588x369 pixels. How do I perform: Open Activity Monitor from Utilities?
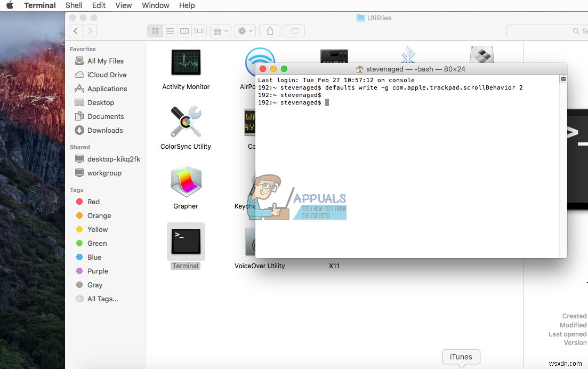point(186,61)
